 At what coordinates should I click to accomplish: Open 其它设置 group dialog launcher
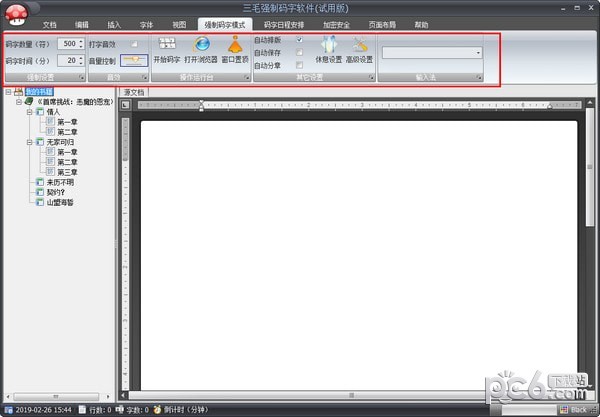[x=371, y=78]
